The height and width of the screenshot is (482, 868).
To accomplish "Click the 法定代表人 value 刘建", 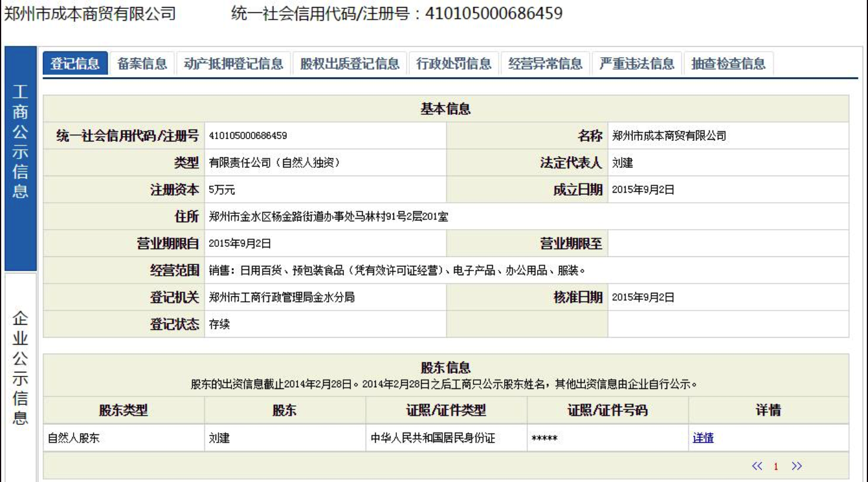I will click(x=622, y=163).
